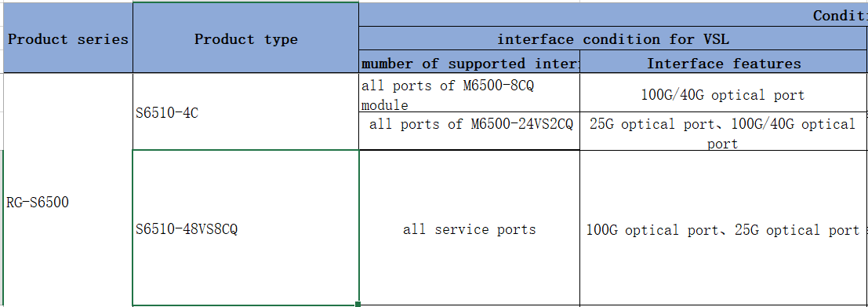
Task: Select the 25G optical port、100G/40G optical port cell
Action: tap(724, 131)
